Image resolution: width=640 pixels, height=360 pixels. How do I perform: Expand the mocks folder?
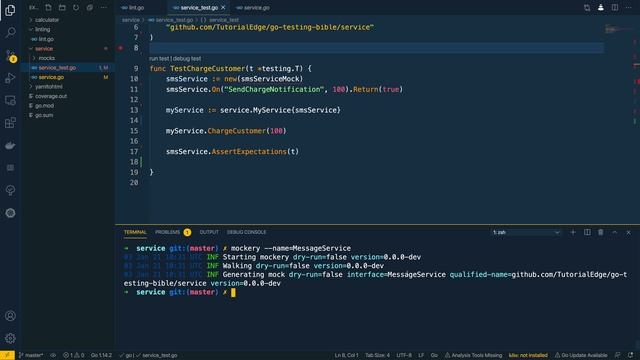tap(47, 58)
